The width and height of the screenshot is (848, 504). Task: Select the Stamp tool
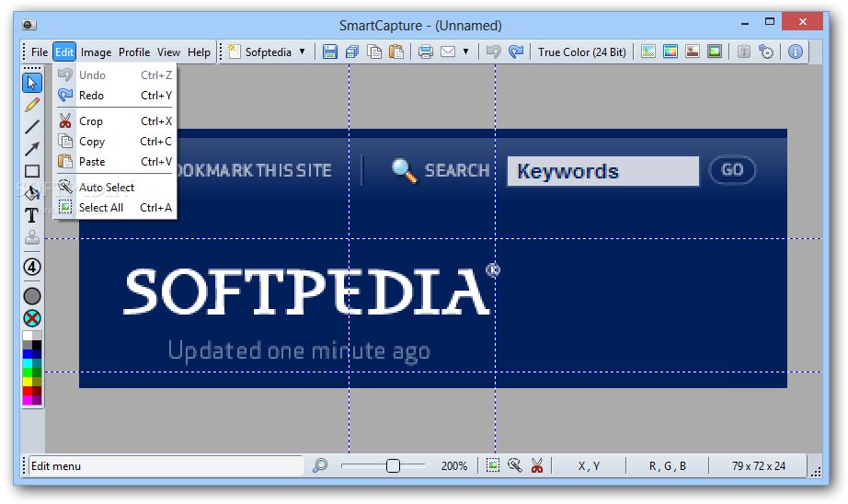pos(32,237)
